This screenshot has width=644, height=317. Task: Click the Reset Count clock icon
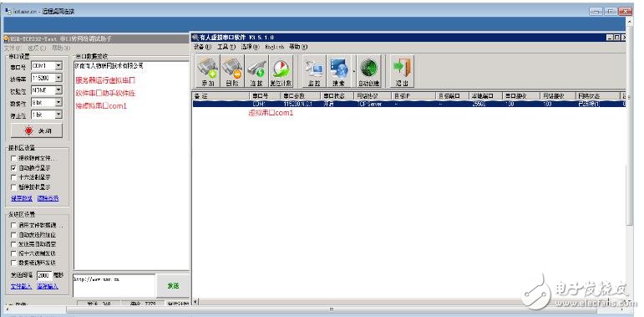[281, 71]
